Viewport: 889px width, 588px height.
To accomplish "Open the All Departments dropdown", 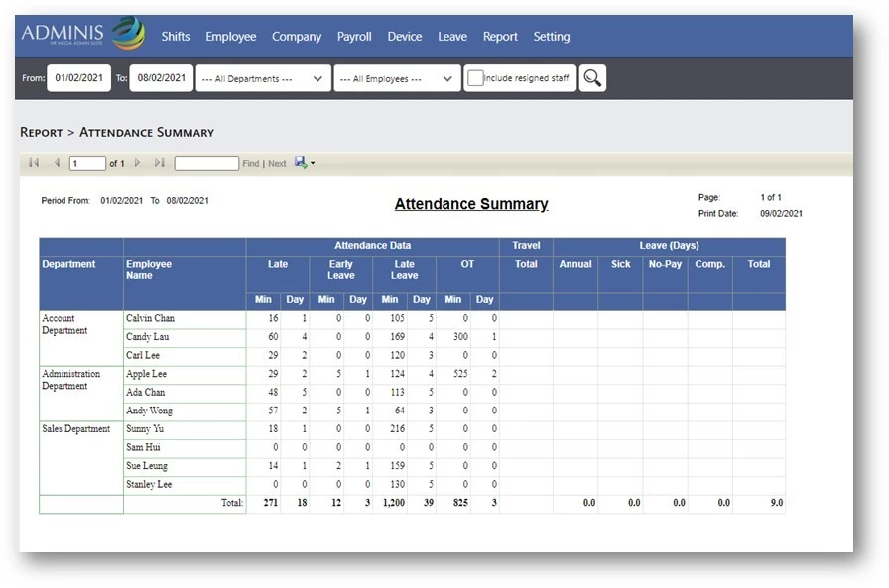I will (264, 78).
